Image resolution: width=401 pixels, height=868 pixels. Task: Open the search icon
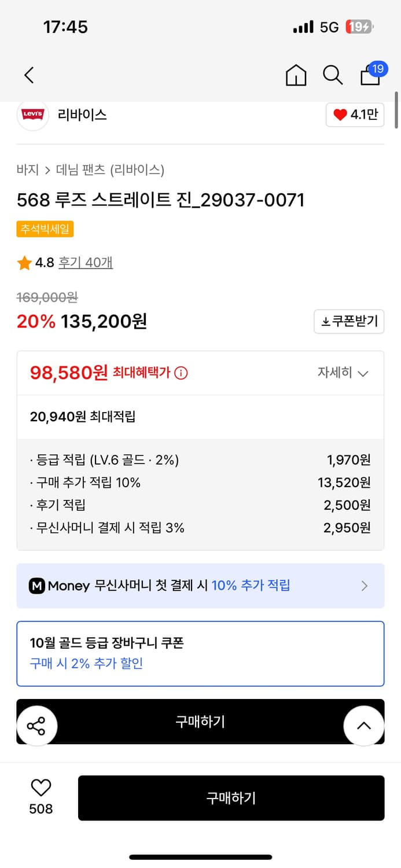tap(332, 75)
